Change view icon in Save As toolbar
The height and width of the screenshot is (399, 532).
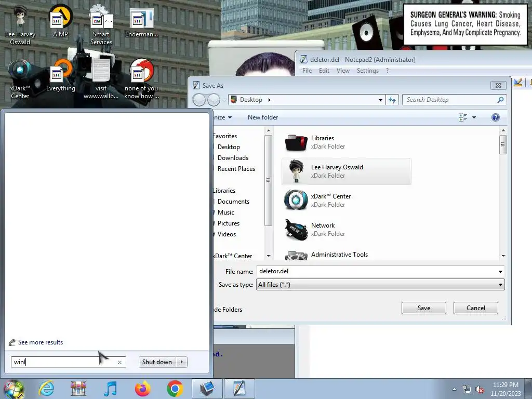463,117
